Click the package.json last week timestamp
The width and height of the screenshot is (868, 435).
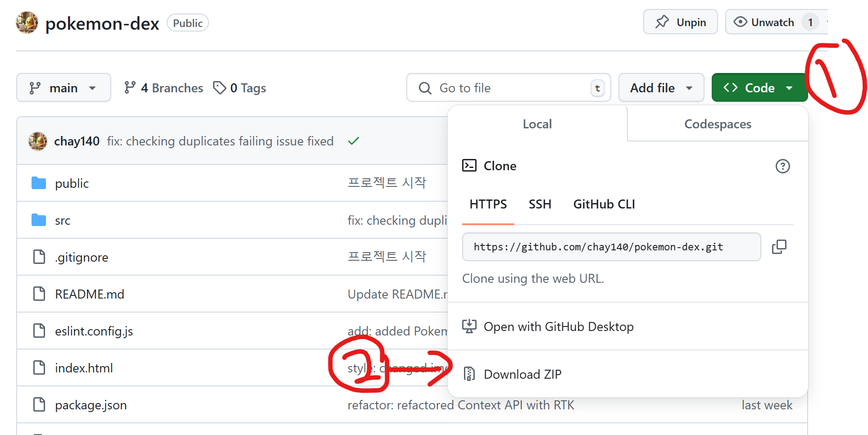(767, 405)
